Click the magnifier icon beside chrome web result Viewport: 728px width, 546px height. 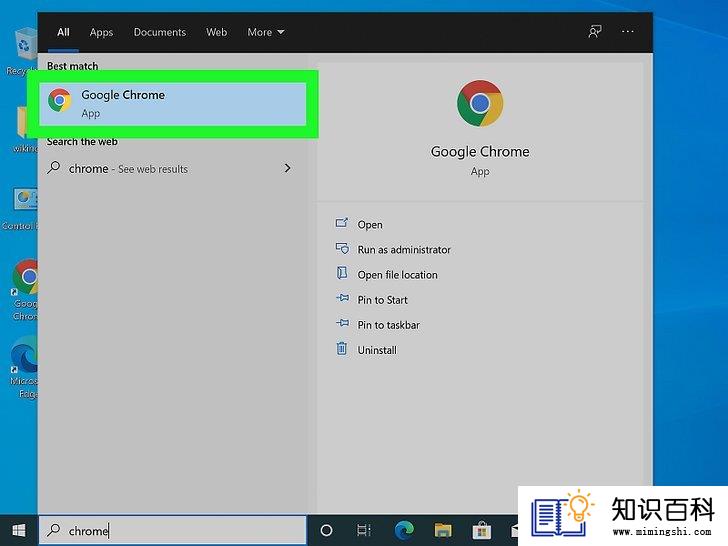pos(54,167)
